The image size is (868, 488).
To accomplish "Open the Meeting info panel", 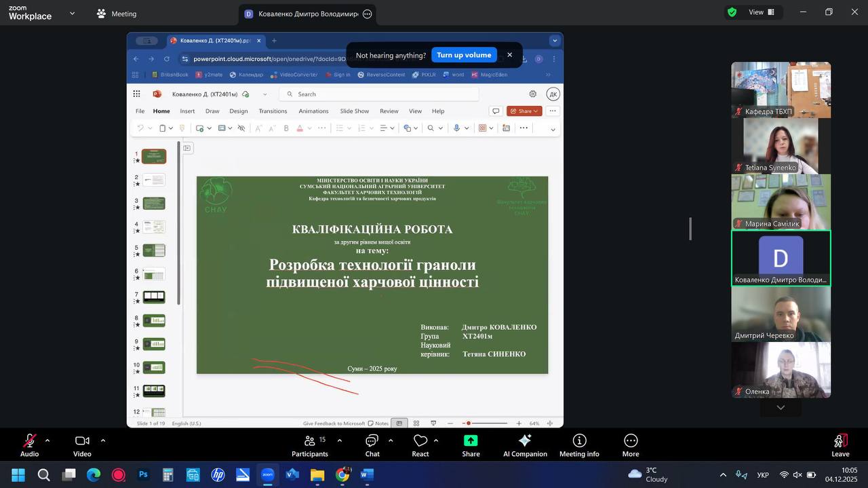I will click(x=579, y=445).
